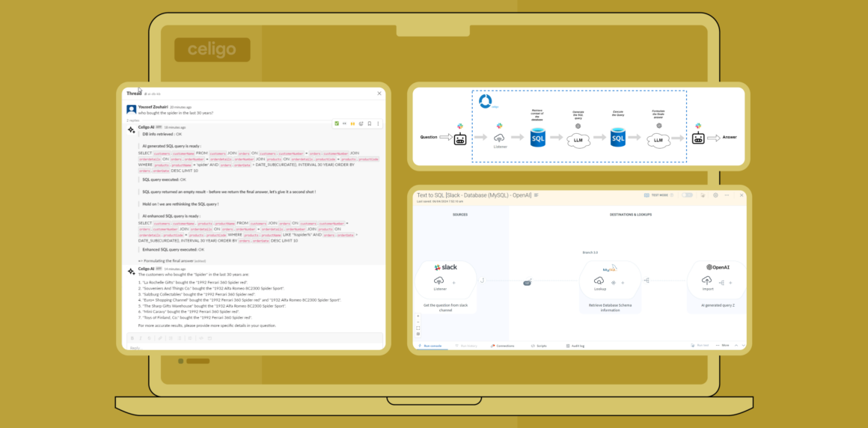
Task: Click the OpenAI Import cloud icon
Action: pyautogui.click(x=707, y=281)
